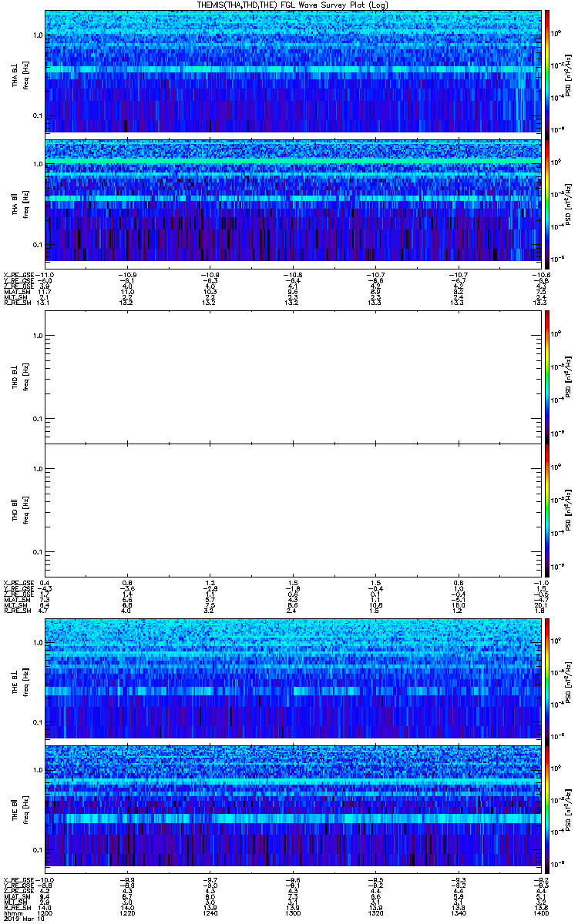This screenshot has width=578, height=924.
Task: Click the THA block's "R_RE_SM" row label
Action: (16, 303)
